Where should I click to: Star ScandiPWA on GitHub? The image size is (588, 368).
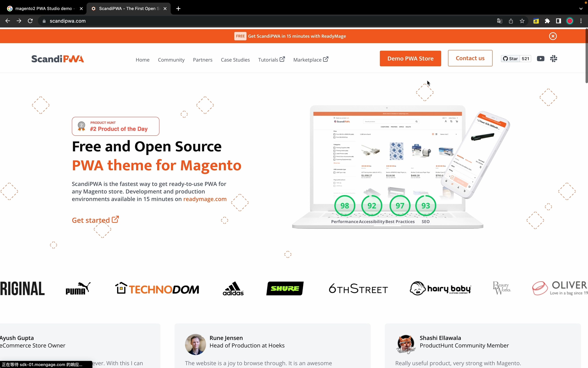pyautogui.click(x=510, y=59)
